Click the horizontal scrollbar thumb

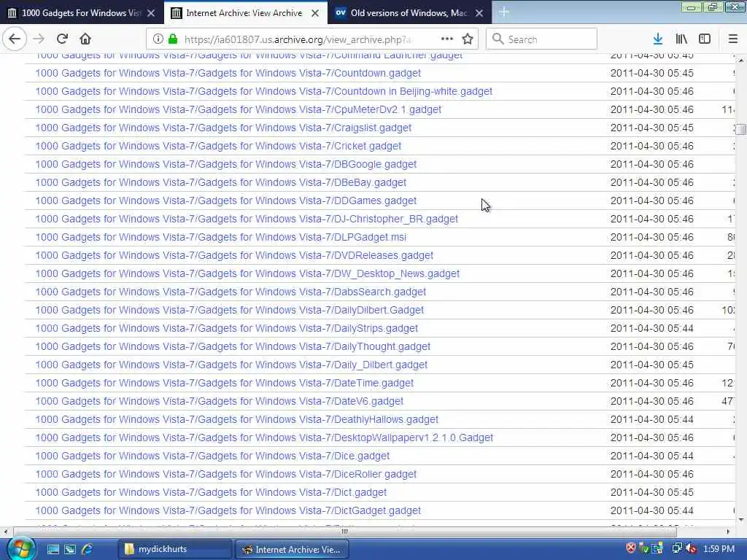345,532
